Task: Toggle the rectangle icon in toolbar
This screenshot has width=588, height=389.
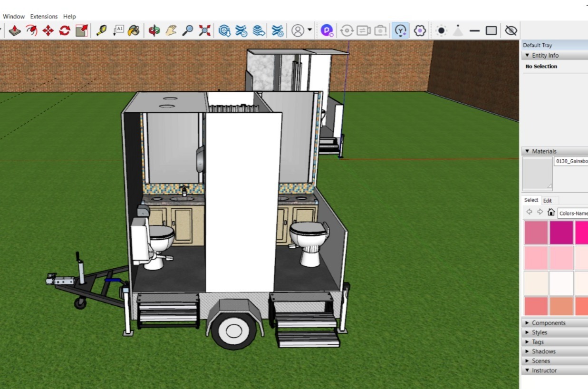Action: tap(492, 31)
